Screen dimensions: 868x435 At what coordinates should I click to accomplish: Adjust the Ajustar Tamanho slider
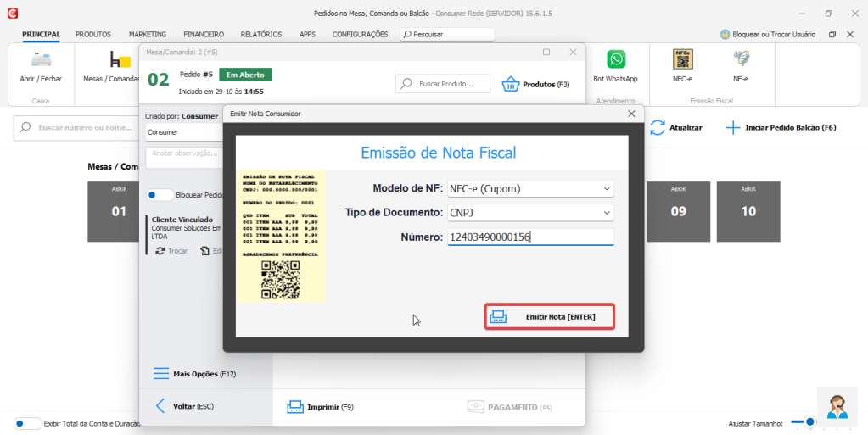click(x=810, y=421)
